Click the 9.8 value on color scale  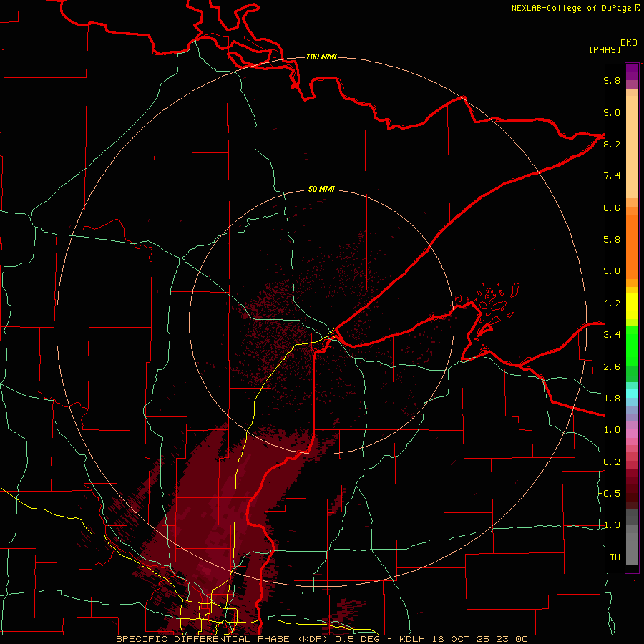pos(612,80)
